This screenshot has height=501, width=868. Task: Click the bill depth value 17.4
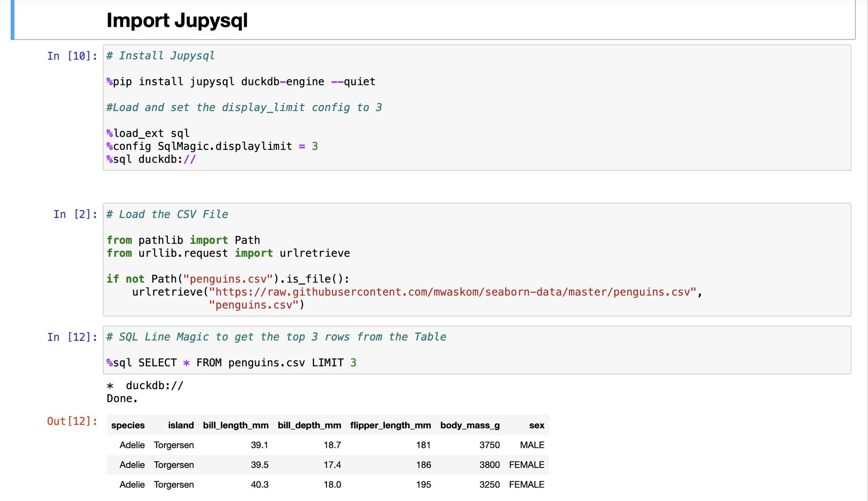coord(332,465)
